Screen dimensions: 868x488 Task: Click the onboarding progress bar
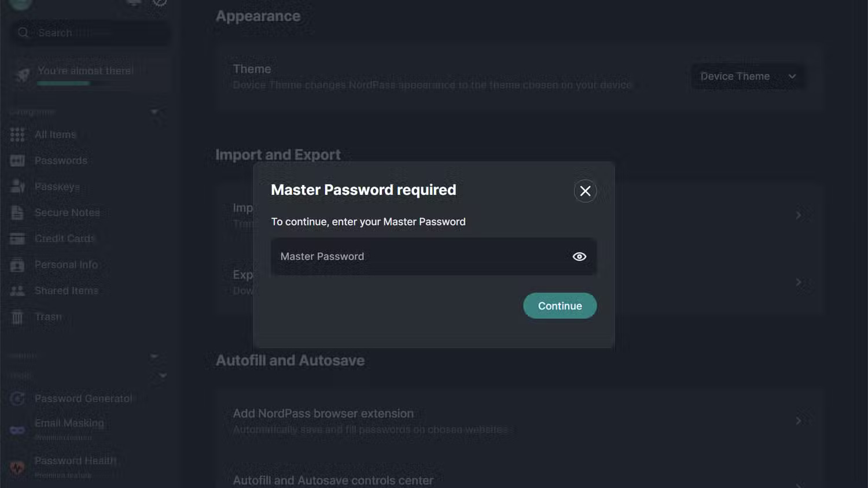tap(64, 83)
